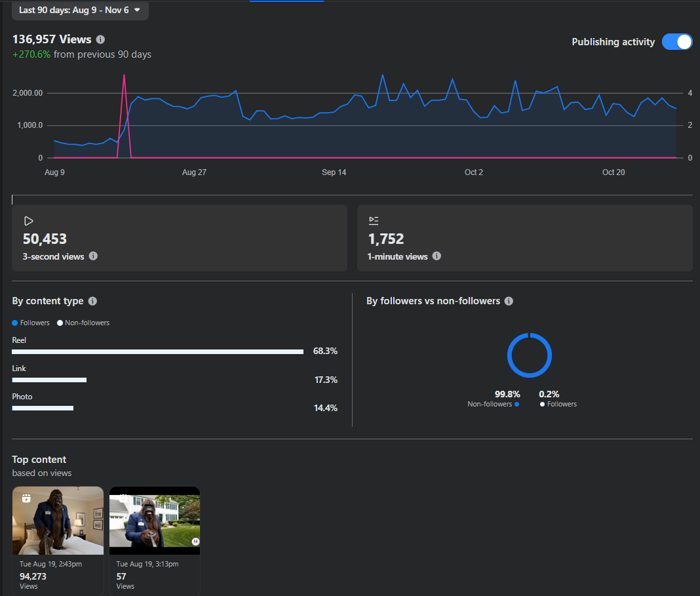
Task: Click the Reel content type bar
Action: pyautogui.click(x=157, y=352)
